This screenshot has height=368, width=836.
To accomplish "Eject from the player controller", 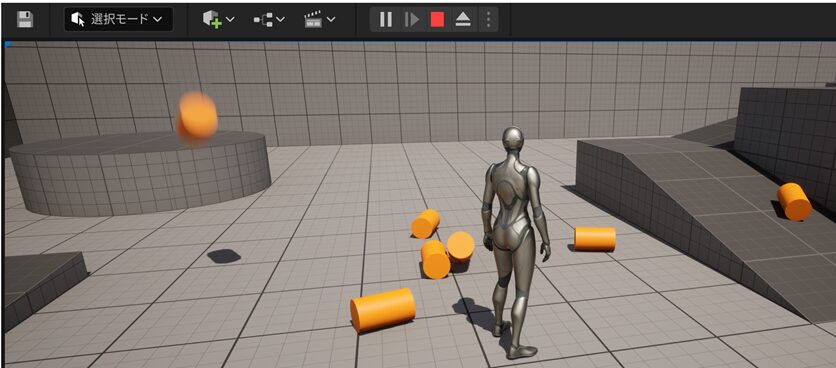I will (462, 20).
